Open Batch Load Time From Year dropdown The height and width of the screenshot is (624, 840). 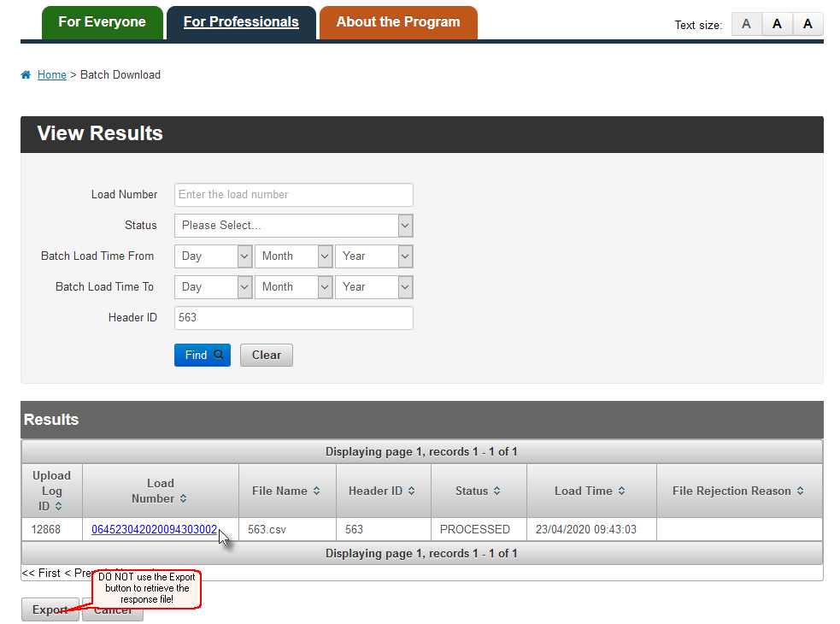click(374, 256)
